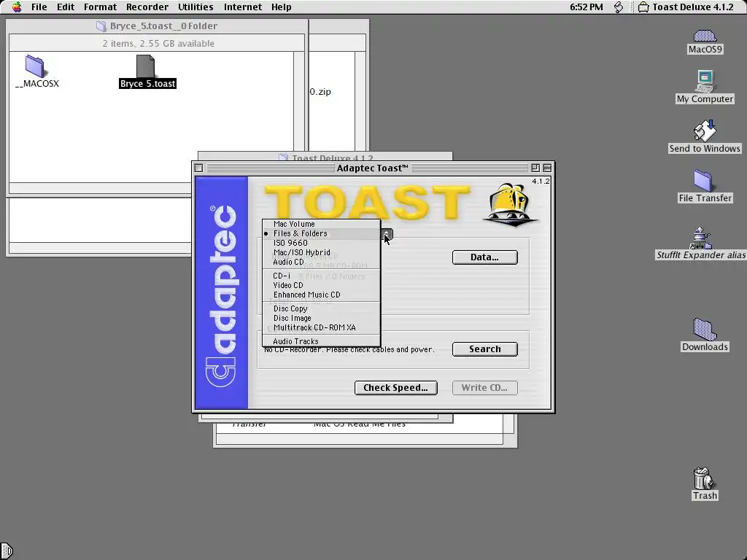This screenshot has width=747, height=560.
Task: Open the Utilities menu
Action: tap(196, 7)
